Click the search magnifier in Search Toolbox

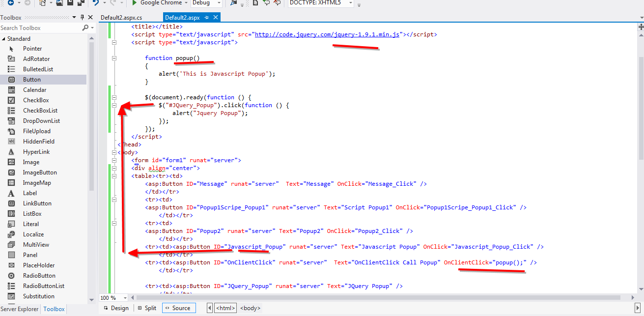85,28
